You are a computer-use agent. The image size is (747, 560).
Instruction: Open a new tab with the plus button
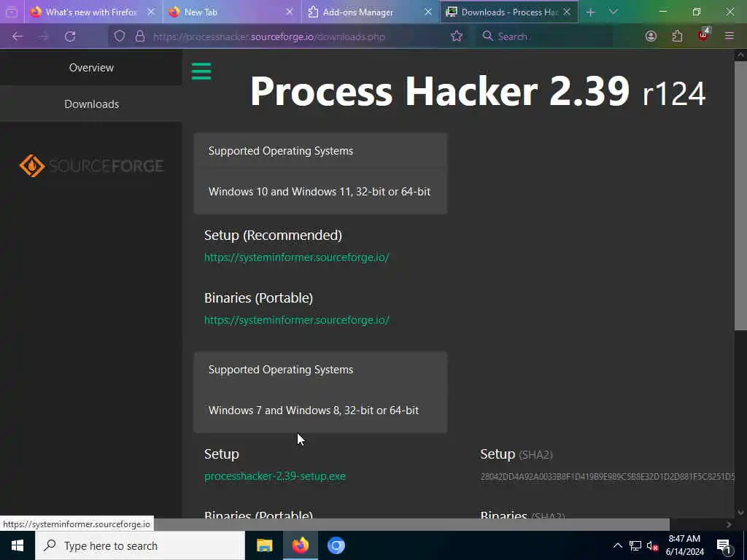[x=590, y=12]
